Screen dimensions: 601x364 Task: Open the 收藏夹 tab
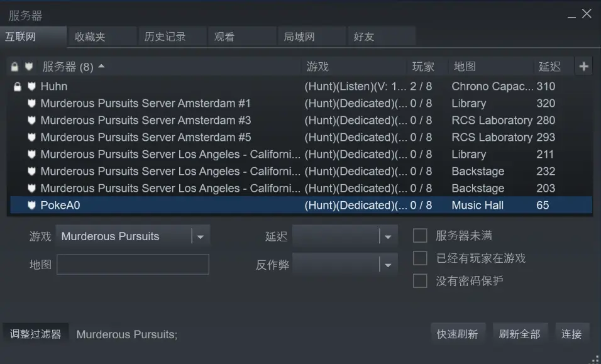[x=102, y=37]
